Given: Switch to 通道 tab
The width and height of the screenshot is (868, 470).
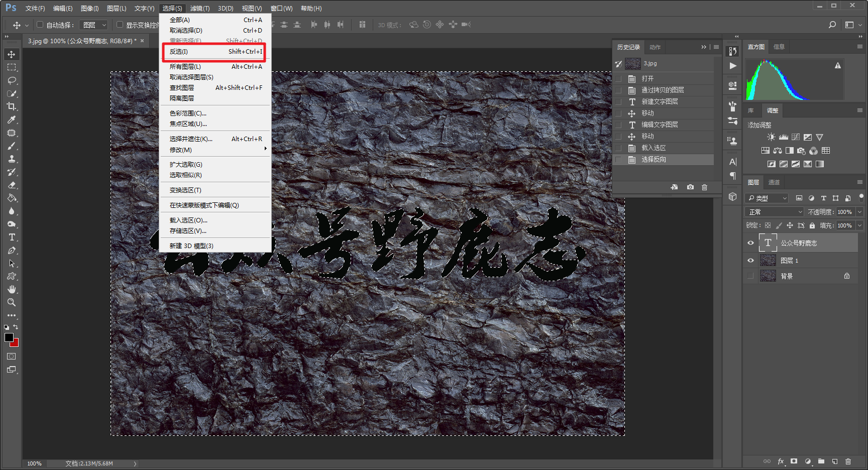Looking at the screenshot, I should 774,182.
